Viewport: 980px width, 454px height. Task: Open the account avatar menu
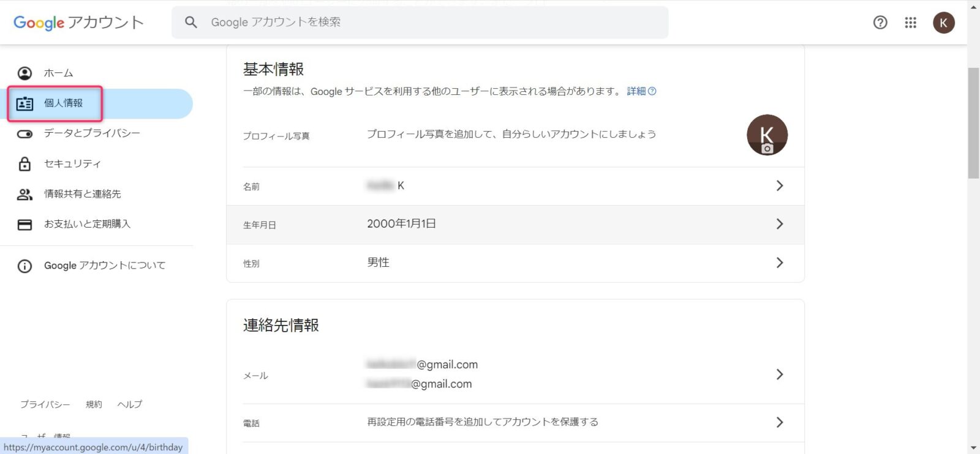coord(943,23)
